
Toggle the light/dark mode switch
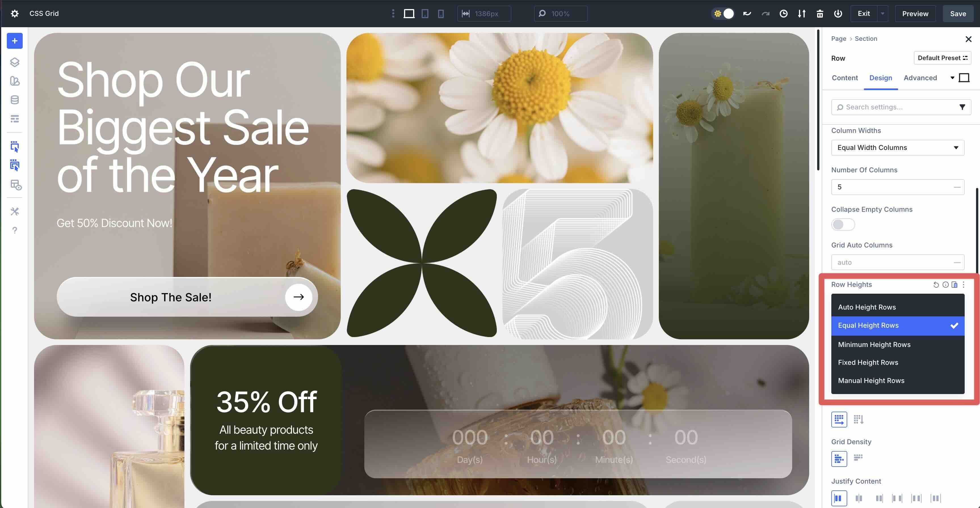tap(722, 14)
